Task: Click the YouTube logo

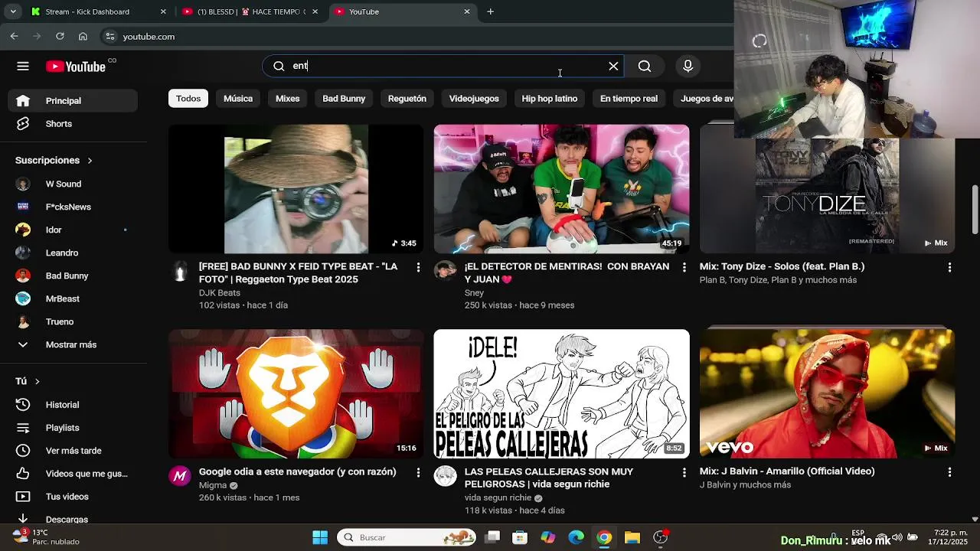Action: 76,67
